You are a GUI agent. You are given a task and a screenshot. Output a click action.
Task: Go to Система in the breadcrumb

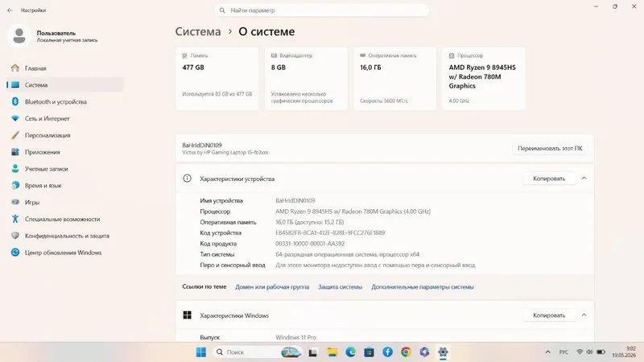pos(198,31)
